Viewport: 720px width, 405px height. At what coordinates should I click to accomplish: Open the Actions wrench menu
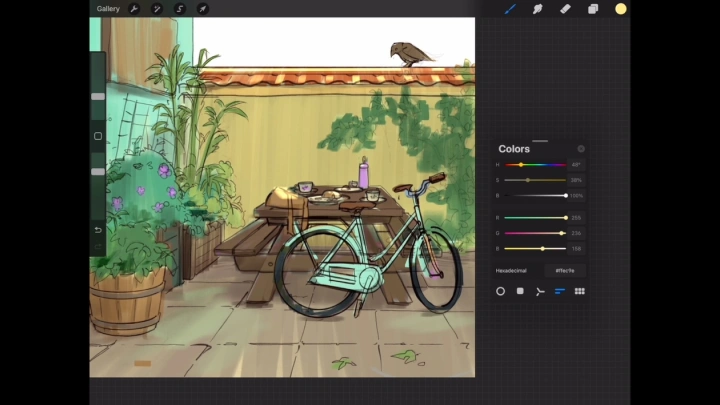134,9
